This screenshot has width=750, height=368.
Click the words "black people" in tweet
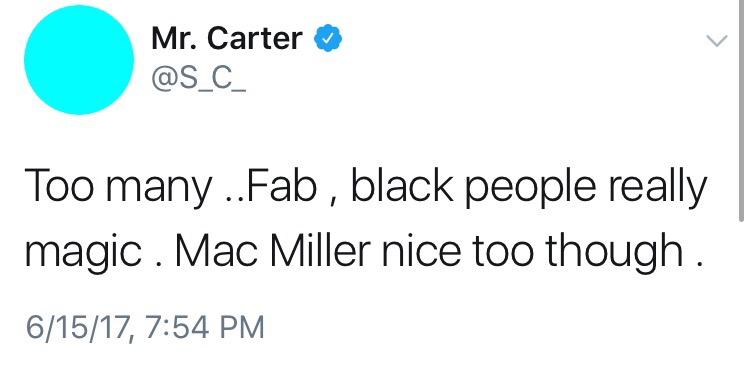[474, 189]
